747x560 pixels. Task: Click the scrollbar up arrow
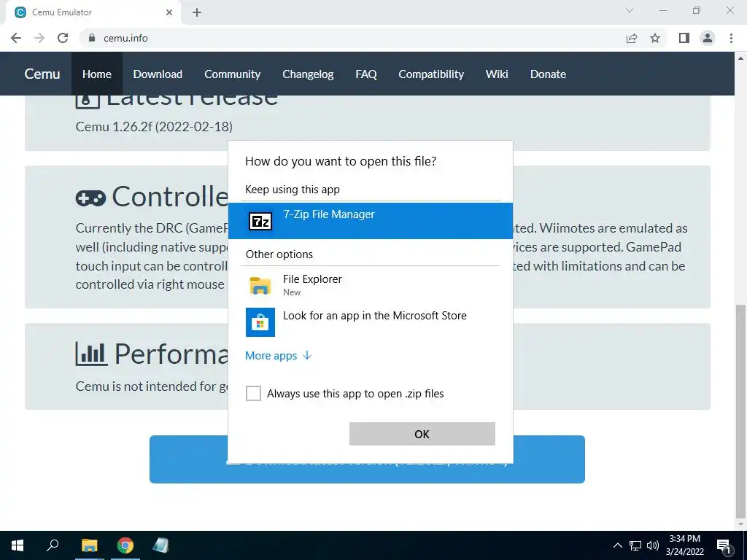[x=741, y=58]
